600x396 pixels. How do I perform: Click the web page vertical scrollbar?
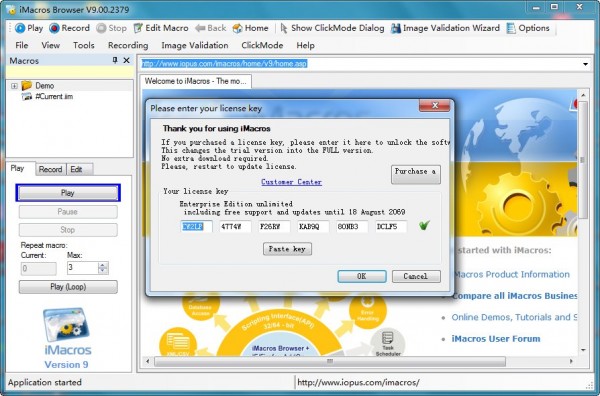pos(583,160)
